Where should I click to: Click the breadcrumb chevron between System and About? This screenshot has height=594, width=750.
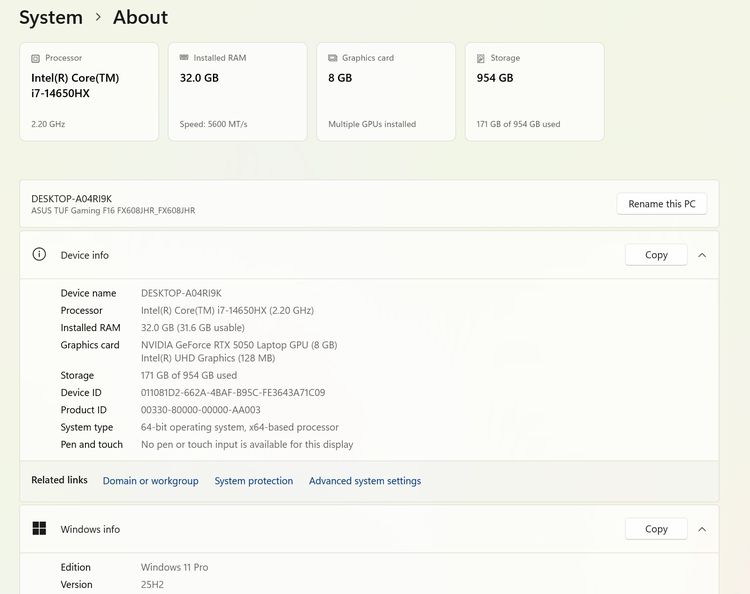[98, 17]
